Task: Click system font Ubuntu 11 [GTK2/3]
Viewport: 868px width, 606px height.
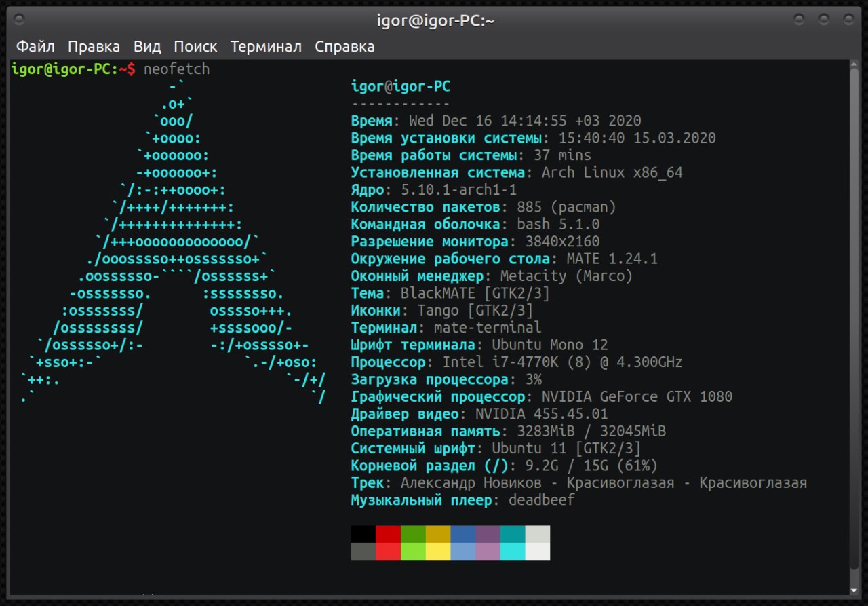Action: (x=566, y=449)
